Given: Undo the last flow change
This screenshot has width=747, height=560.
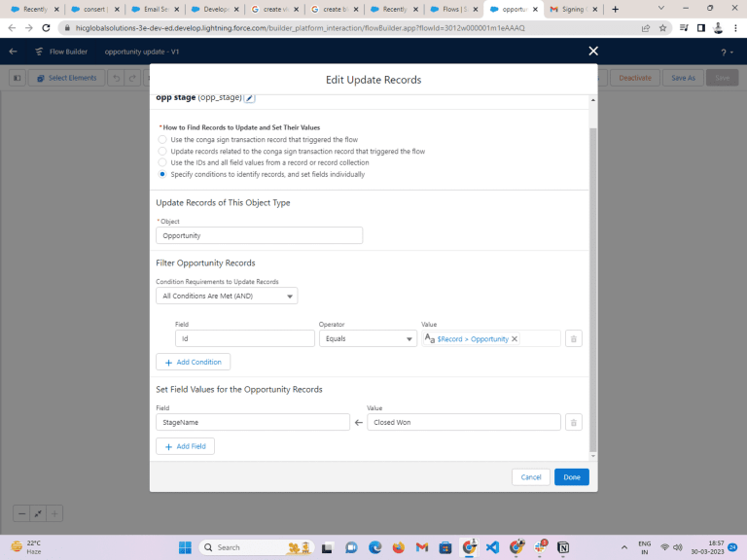Looking at the screenshot, I should click(x=117, y=78).
